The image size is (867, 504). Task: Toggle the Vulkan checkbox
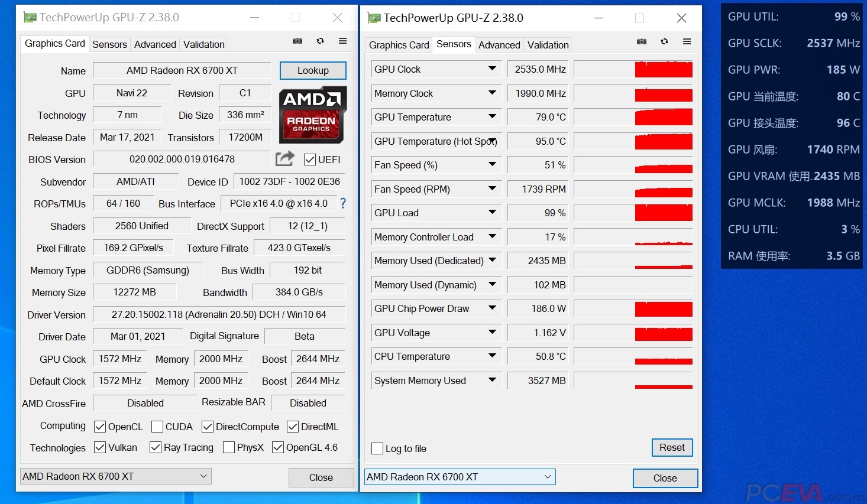(100, 447)
